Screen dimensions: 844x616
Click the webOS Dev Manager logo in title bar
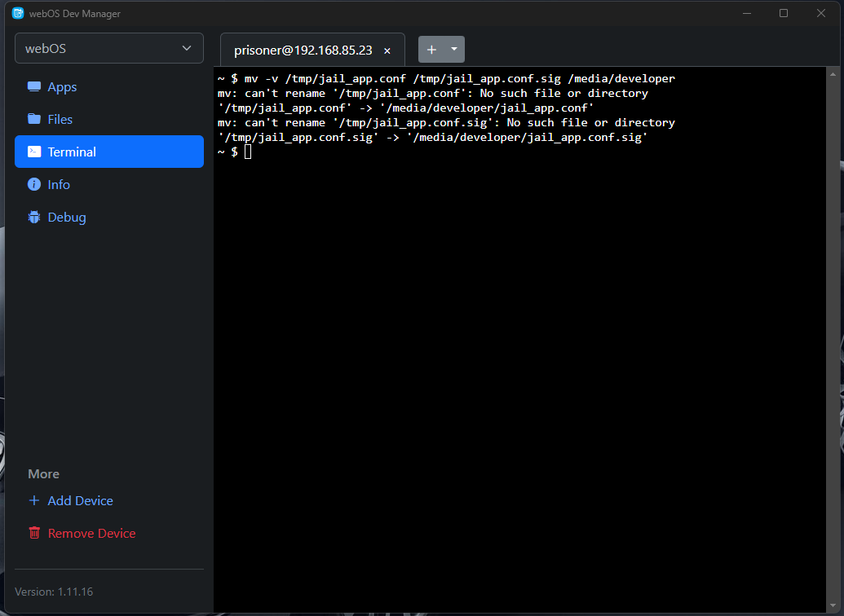[18, 13]
